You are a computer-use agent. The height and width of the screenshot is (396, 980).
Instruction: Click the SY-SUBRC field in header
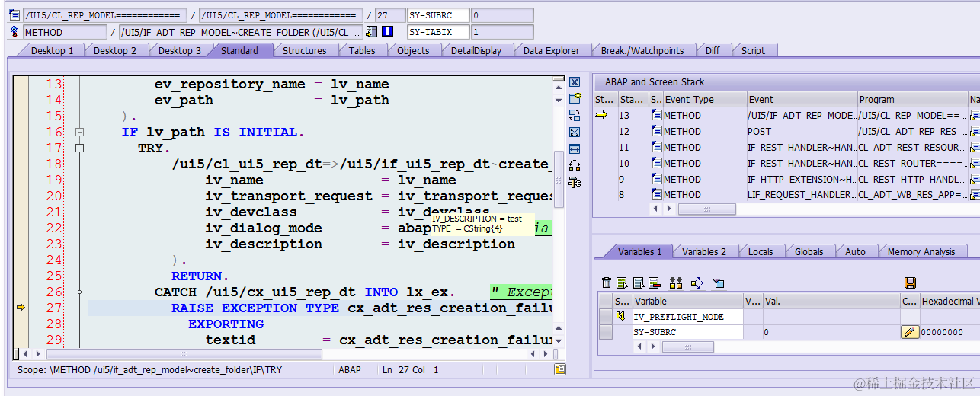(437, 15)
